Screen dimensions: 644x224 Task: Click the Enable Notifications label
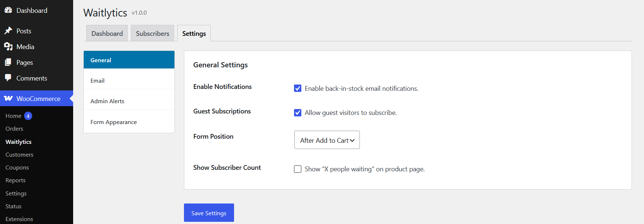tap(222, 87)
